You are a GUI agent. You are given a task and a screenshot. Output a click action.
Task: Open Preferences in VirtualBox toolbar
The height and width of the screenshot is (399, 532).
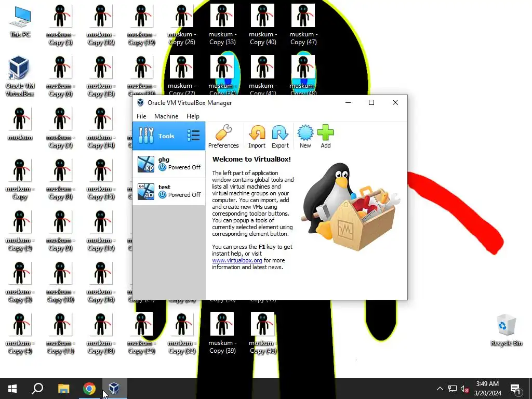pyautogui.click(x=223, y=136)
